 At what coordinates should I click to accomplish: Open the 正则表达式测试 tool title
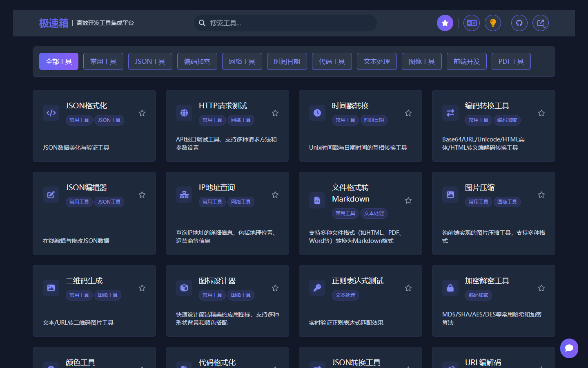358,281
